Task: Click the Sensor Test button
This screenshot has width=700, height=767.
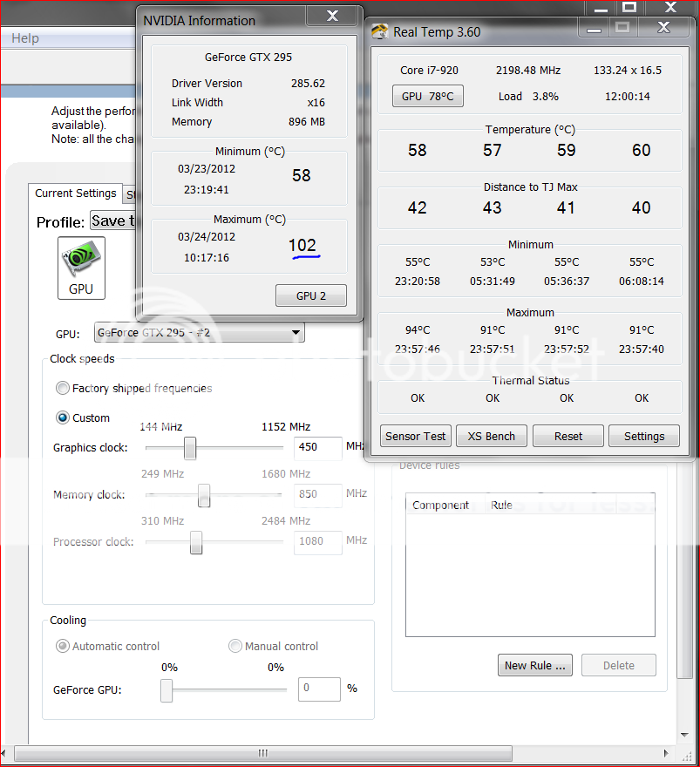Action: (416, 437)
